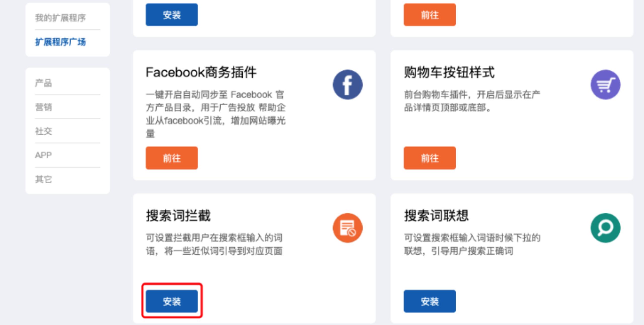
Task: Click the top blue 安装 button
Action: (x=172, y=15)
